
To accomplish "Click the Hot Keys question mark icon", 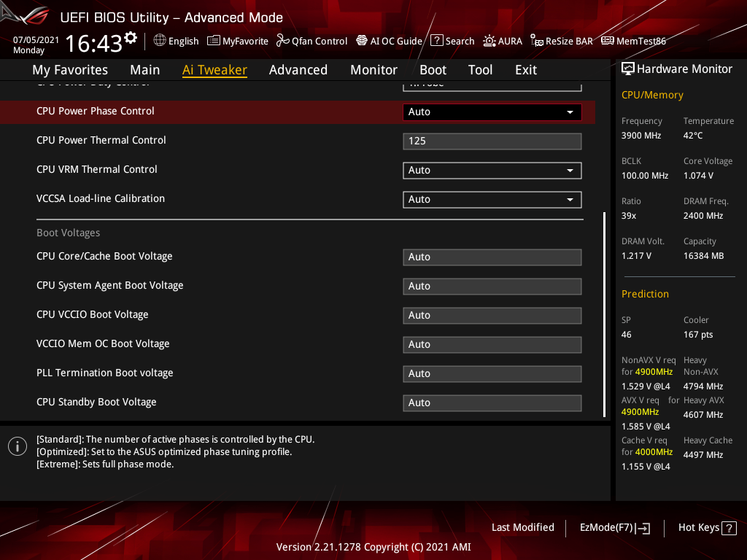I will pos(729,528).
